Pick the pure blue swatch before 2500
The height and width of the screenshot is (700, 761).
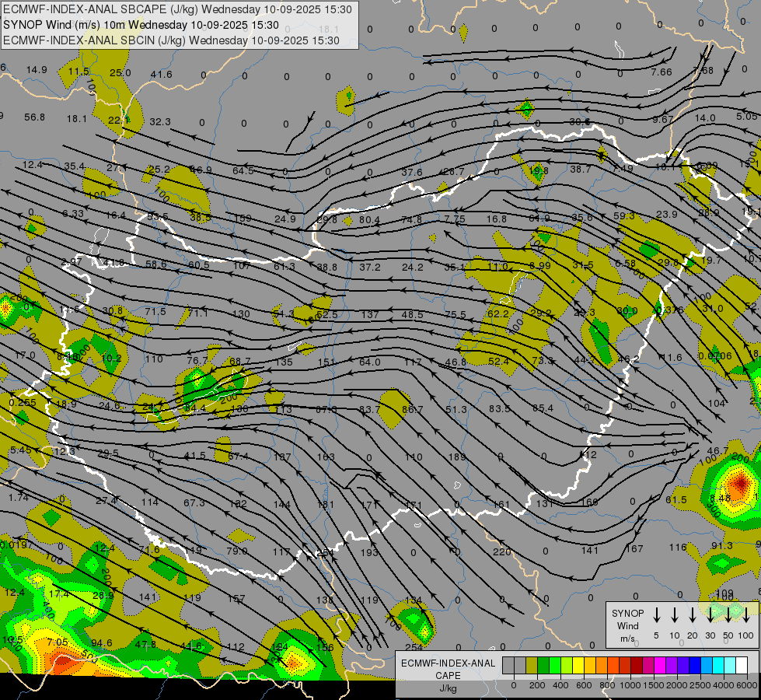click(695, 665)
